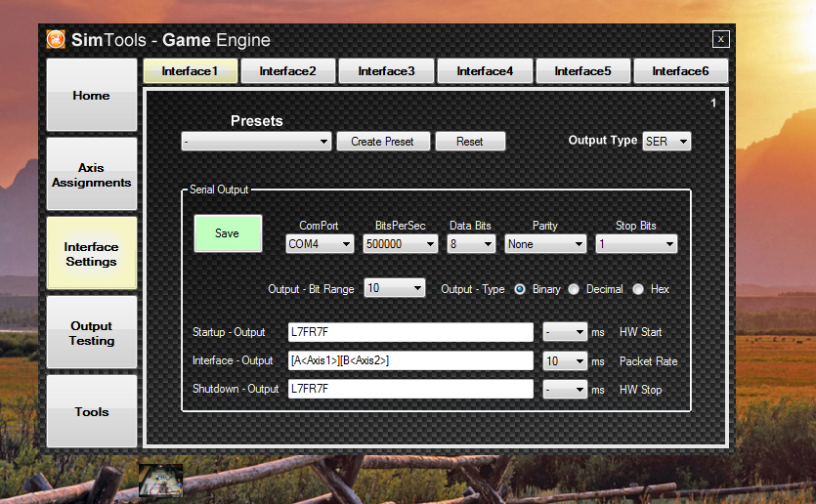Image resolution: width=816 pixels, height=504 pixels.
Task: Click the Packet Rate label
Action: [649, 361]
